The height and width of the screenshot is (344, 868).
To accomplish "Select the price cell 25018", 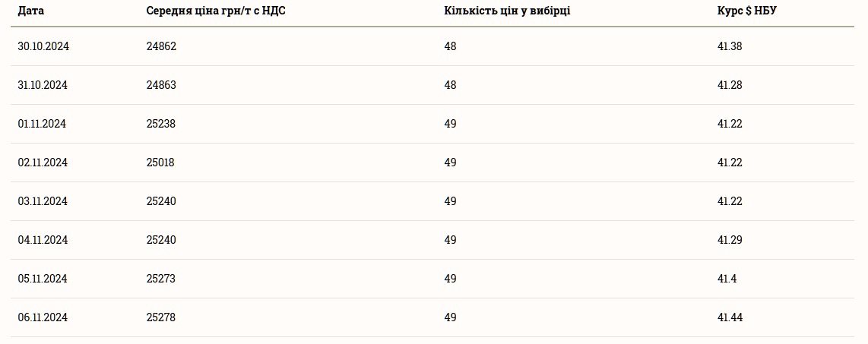I will coord(160,163).
